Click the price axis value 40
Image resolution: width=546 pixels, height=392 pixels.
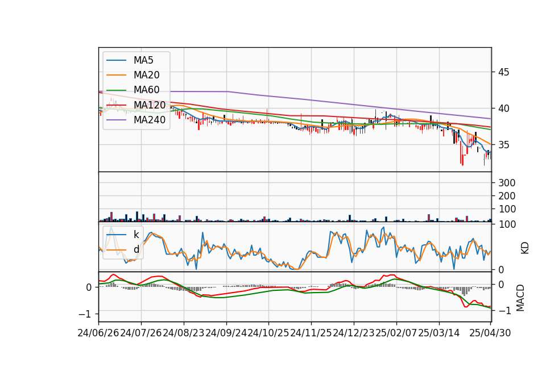[x=504, y=109]
